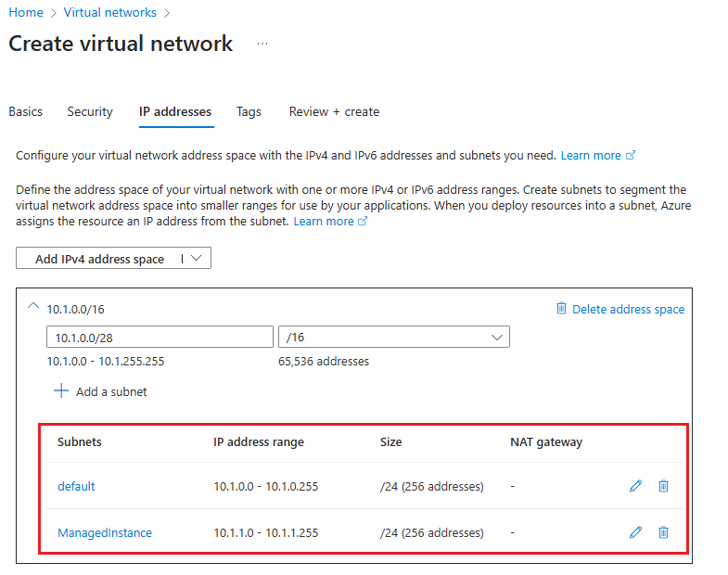This screenshot has width=728, height=575.
Task: Open the ellipsis menu beside the page title
Action: (262, 44)
